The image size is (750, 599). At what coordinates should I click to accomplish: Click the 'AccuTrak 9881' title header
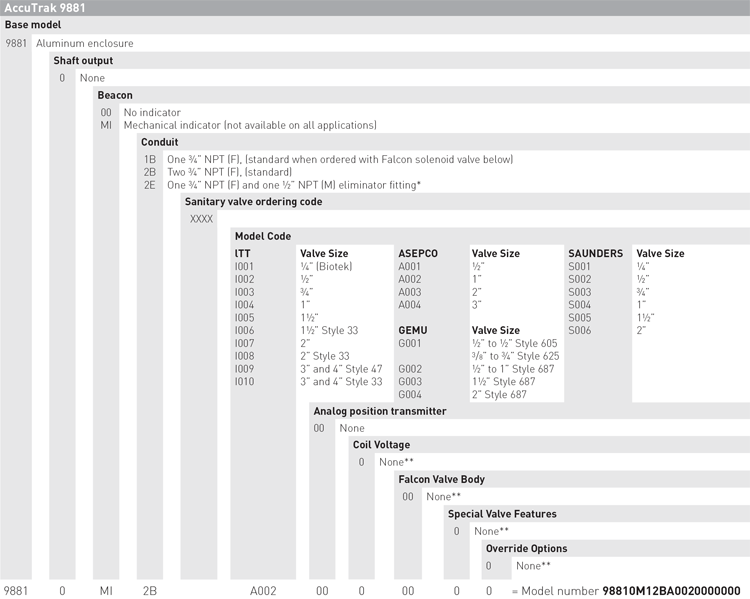tap(45, 8)
